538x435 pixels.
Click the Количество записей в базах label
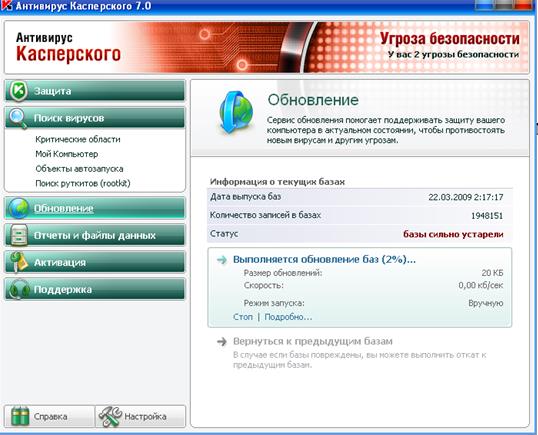(265, 215)
